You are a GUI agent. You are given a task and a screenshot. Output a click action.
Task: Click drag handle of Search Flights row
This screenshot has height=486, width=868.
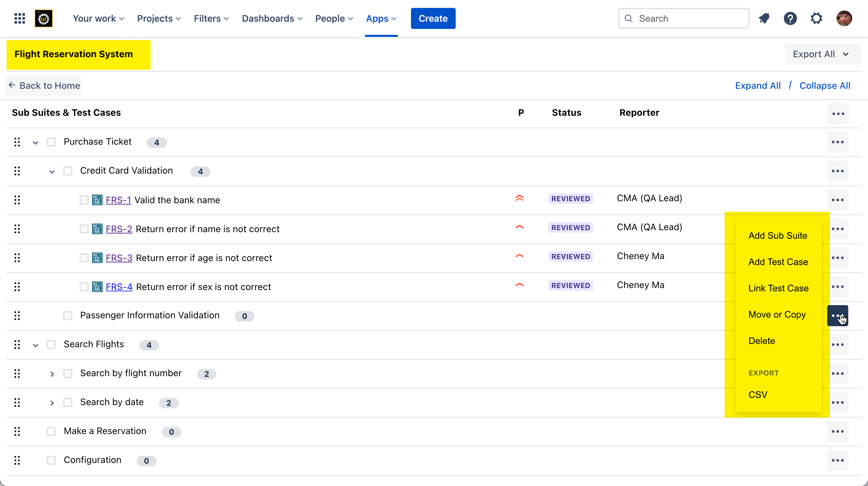coord(17,345)
